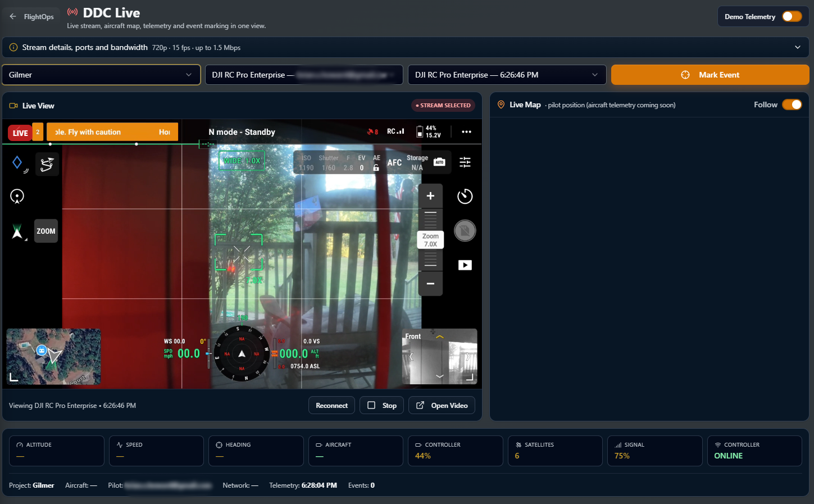This screenshot has height=504, width=814.
Task: Click the Mark Event button
Action: 710,75
